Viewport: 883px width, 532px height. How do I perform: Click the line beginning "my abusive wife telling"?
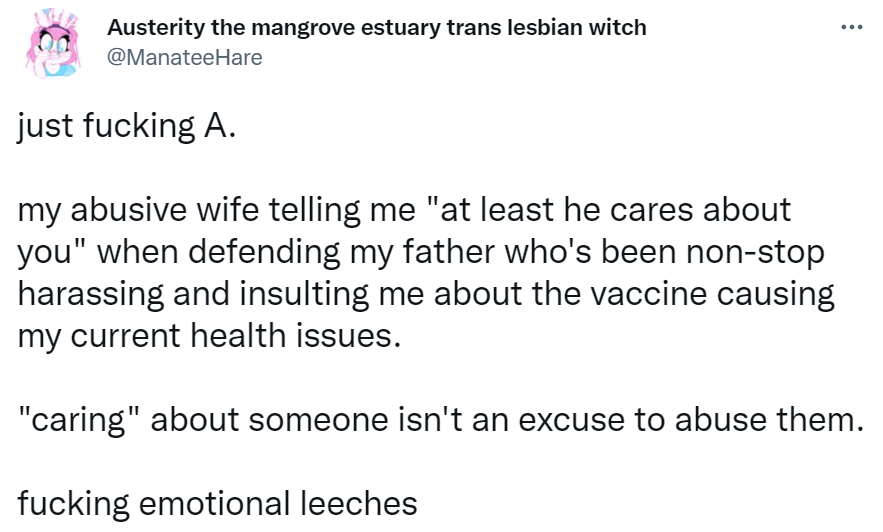tap(404, 210)
